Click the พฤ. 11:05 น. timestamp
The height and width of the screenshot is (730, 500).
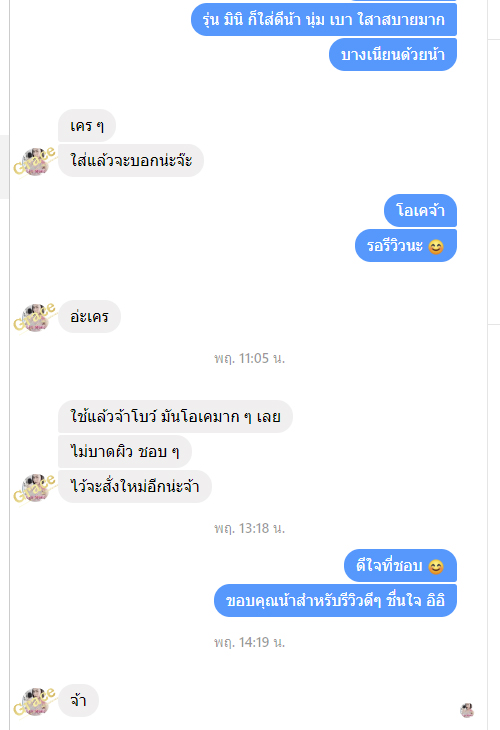tap(250, 358)
